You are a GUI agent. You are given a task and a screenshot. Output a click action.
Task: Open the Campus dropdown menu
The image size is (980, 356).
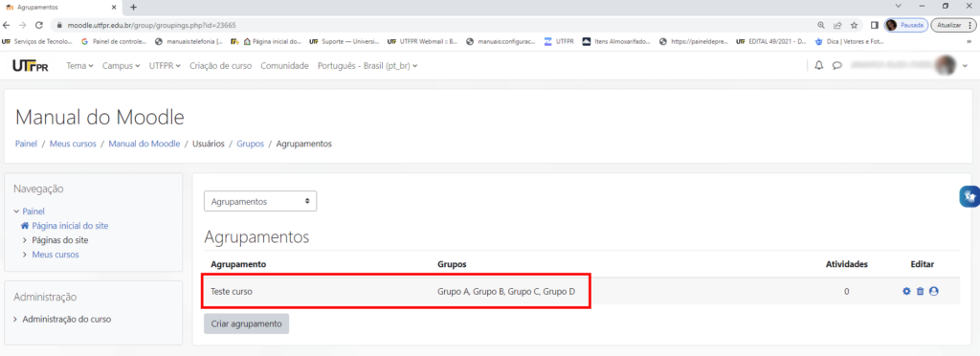(122, 66)
